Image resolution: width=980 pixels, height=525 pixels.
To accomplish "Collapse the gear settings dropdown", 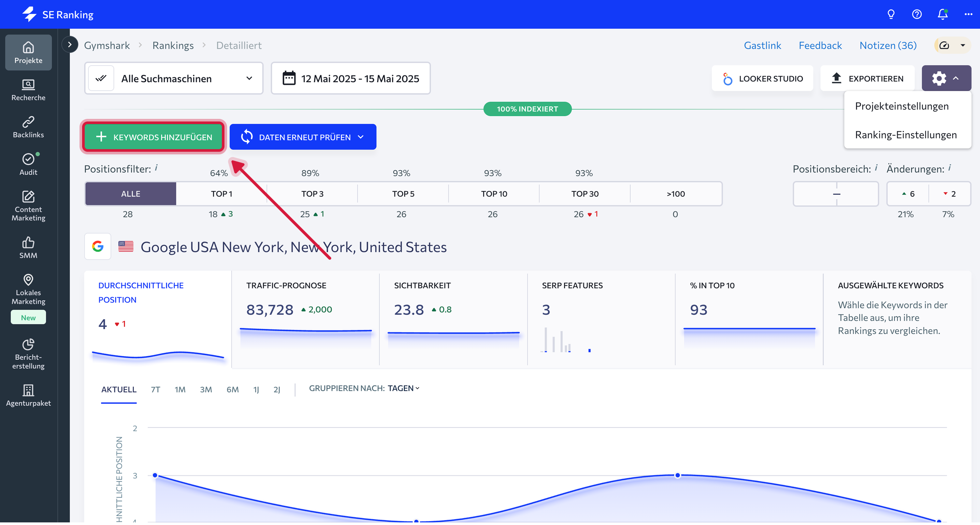I will click(x=946, y=78).
